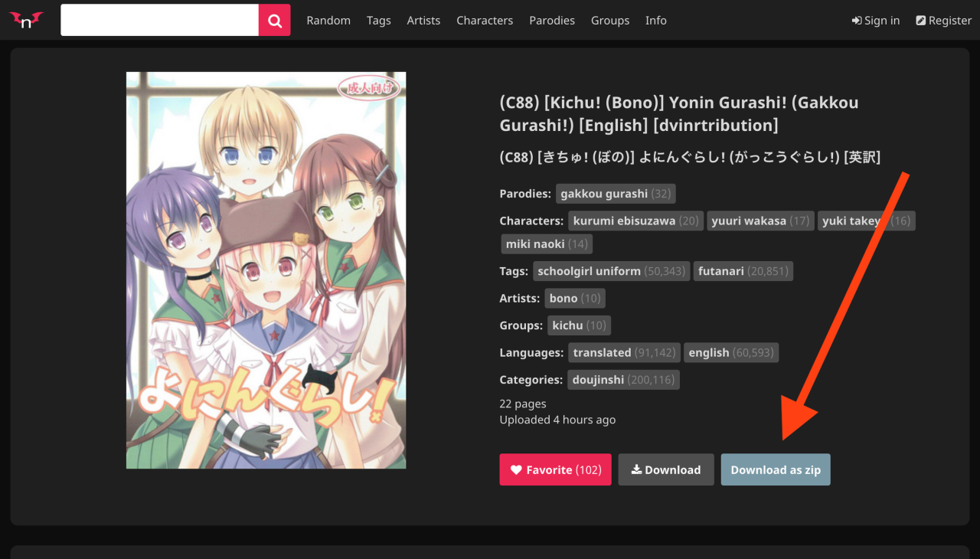The image size is (980, 559).
Task: Click the Download as zip button
Action: coord(776,469)
